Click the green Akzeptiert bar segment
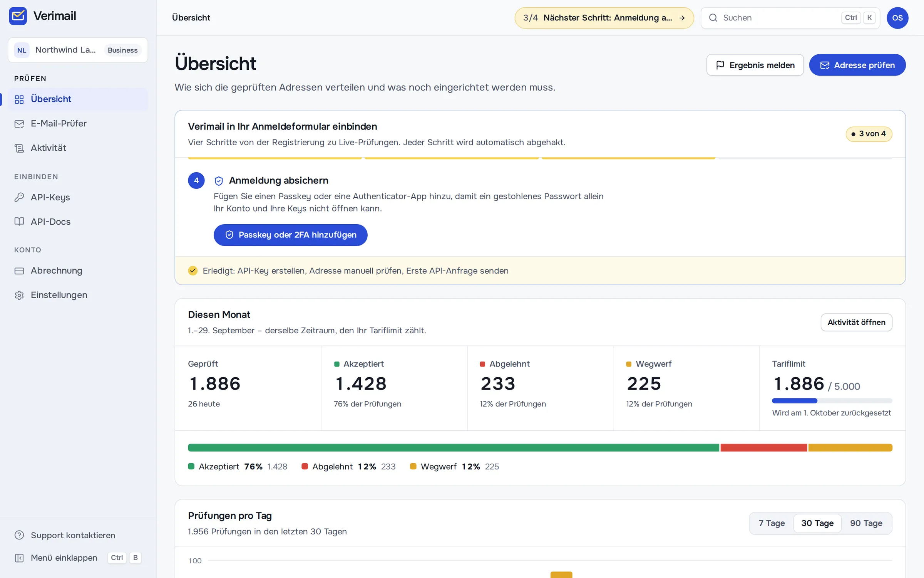The image size is (924, 578). point(454,447)
